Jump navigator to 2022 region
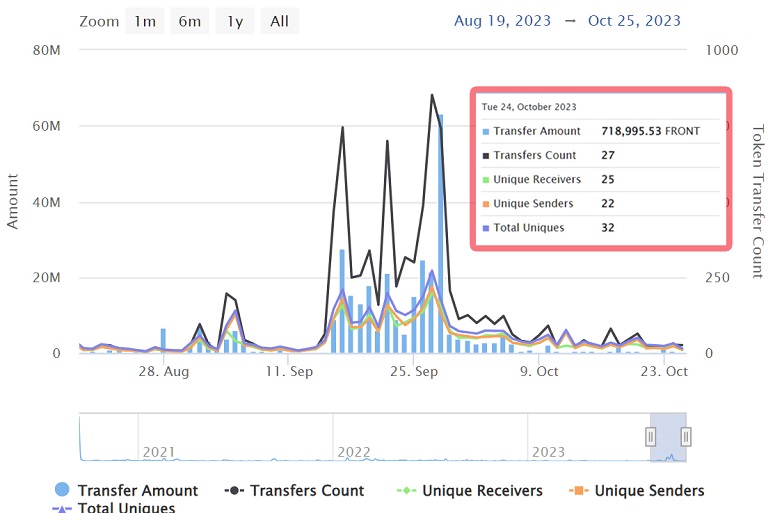The image size is (775, 513). coord(353,452)
